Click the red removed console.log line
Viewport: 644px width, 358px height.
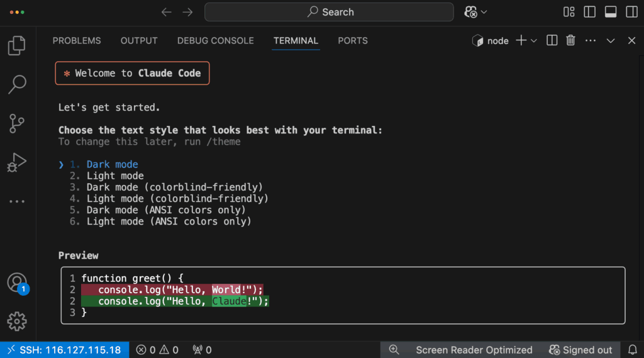[172, 290]
